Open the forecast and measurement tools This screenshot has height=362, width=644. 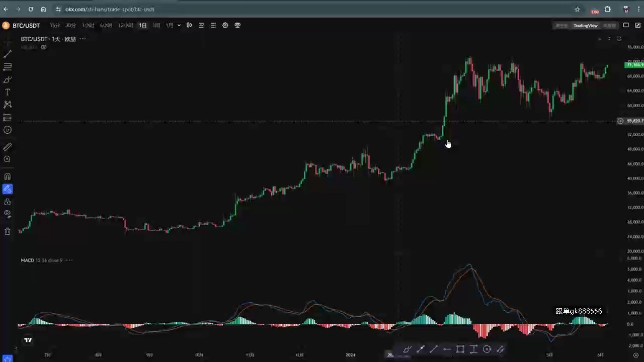click(x=8, y=117)
